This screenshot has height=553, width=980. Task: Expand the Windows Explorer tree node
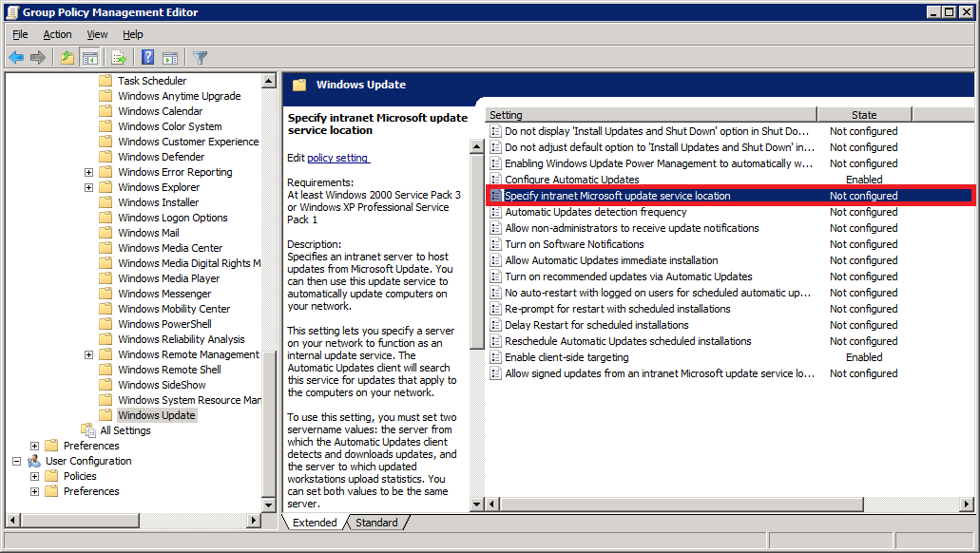coord(88,187)
